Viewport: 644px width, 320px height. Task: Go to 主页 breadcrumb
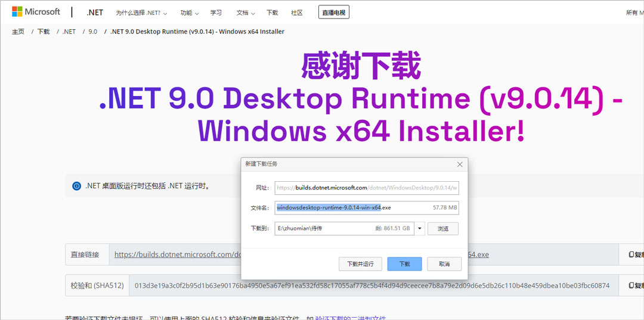(18, 32)
